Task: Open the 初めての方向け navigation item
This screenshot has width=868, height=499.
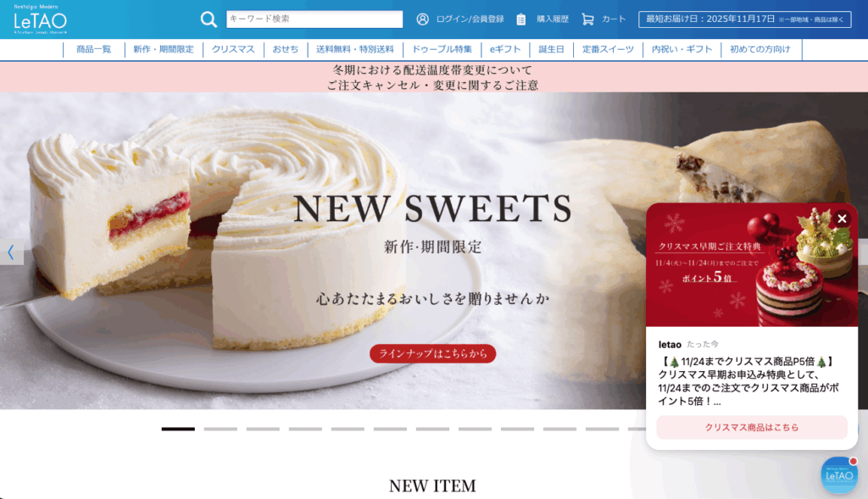Action: point(760,49)
